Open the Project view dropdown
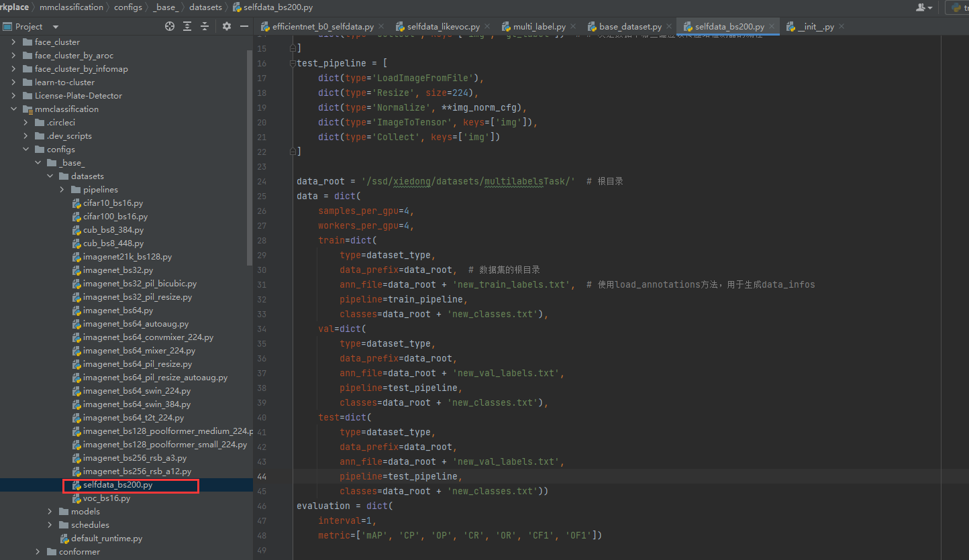Screen dimensions: 969x560 tap(55, 27)
